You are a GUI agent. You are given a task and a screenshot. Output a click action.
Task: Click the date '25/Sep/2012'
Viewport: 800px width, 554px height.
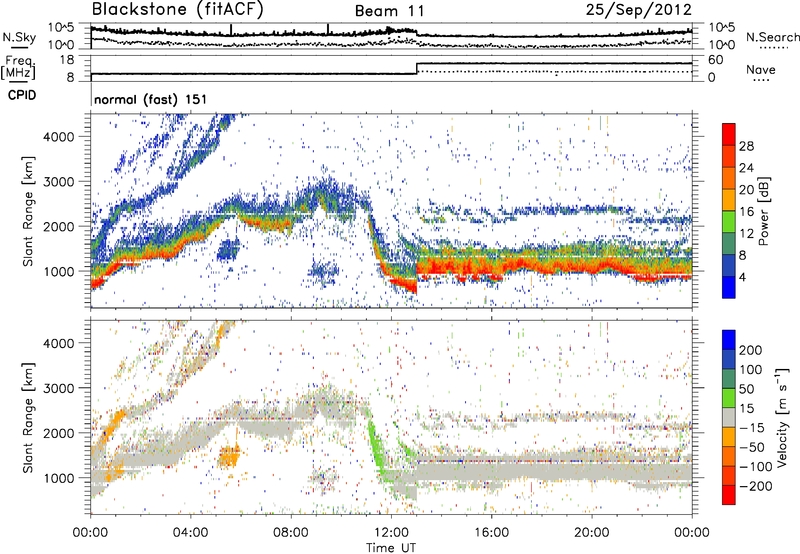[x=638, y=9]
